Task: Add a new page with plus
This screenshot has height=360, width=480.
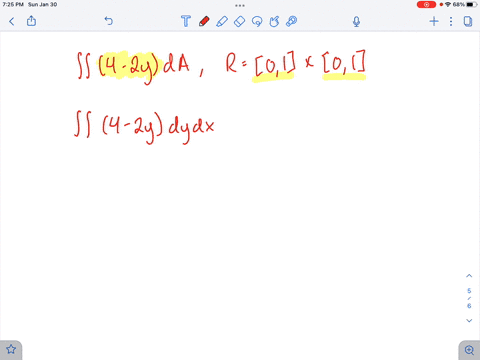Action: pos(434,22)
